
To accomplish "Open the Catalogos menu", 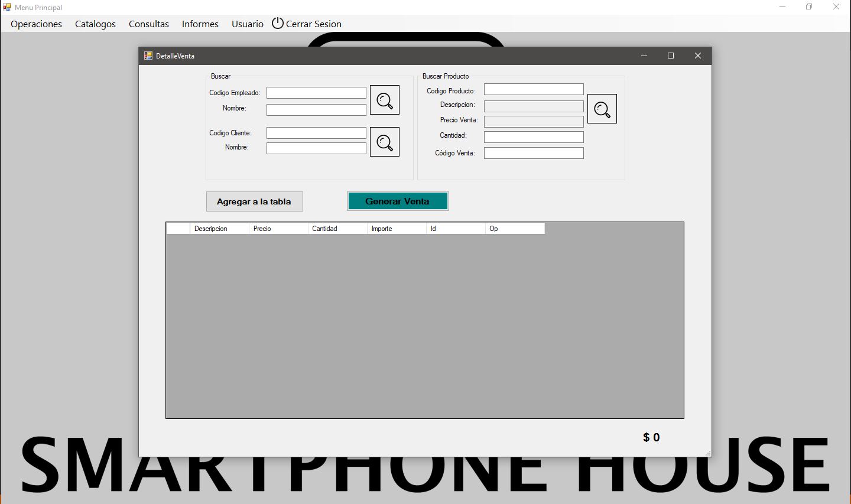I will 95,24.
